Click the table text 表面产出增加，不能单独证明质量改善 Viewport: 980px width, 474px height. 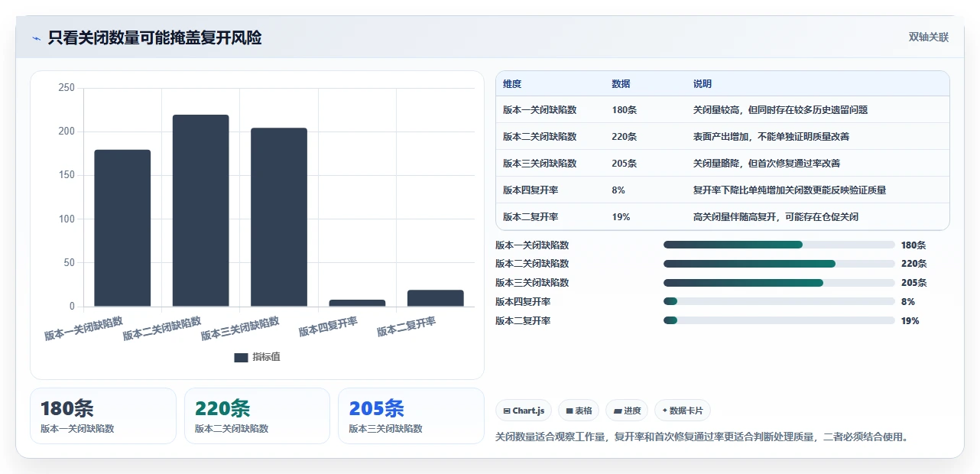click(771, 137)
